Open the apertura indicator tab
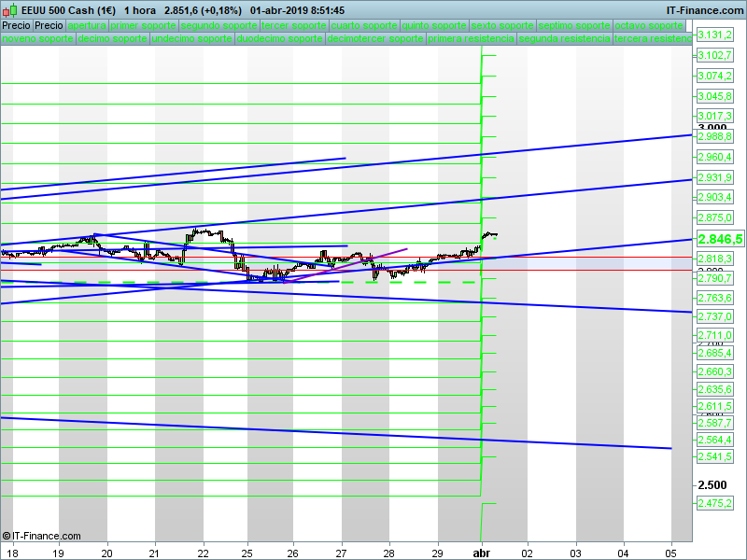 [87, 26]
